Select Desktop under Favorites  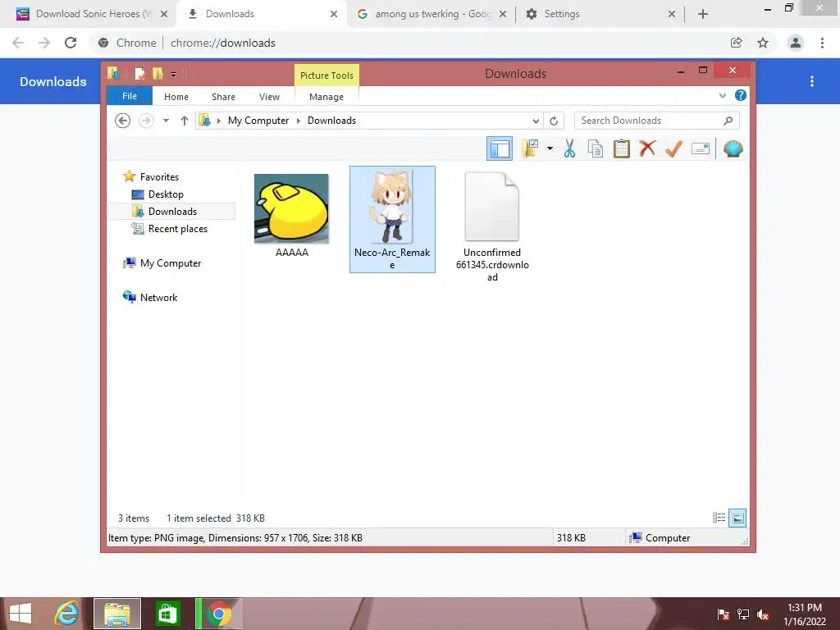pyautogui.click(x=166, y=194)
